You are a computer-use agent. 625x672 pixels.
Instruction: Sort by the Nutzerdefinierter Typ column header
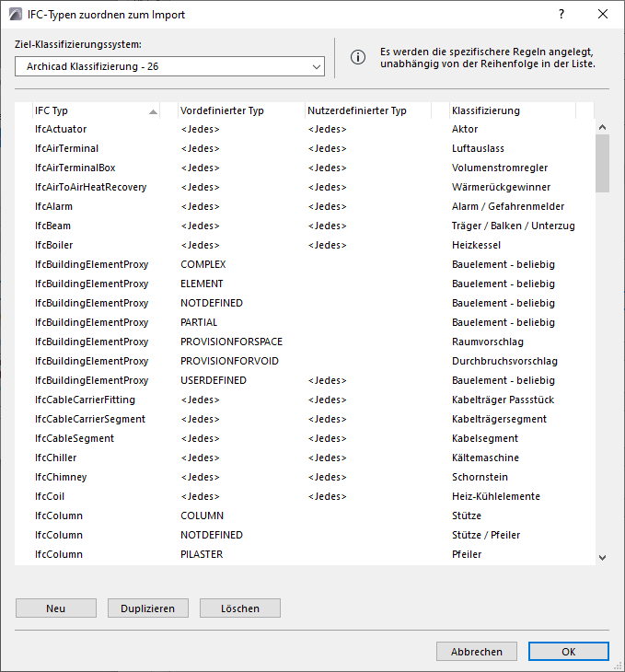pos(368,110)
